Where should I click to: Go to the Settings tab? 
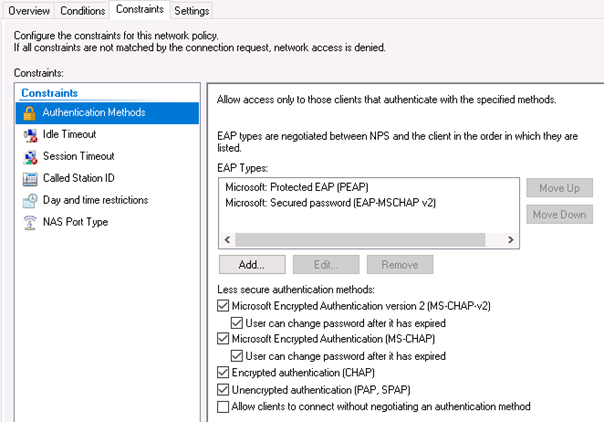[191, 11]
